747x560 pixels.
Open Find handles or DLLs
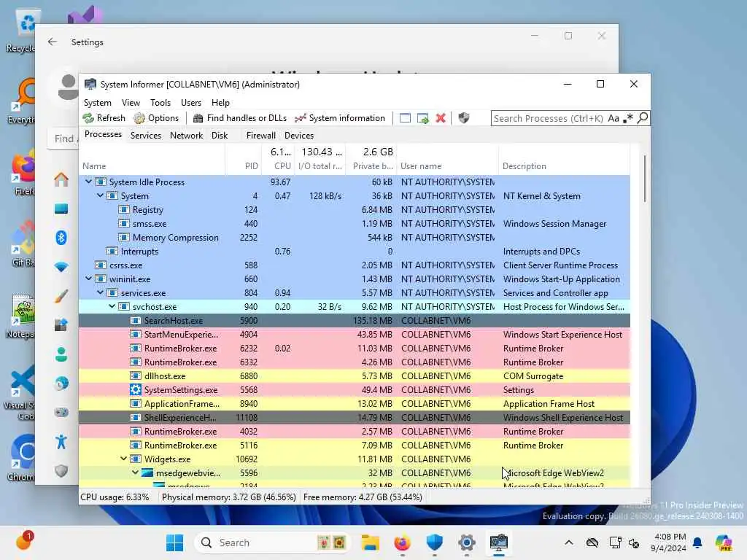point(239,118)
